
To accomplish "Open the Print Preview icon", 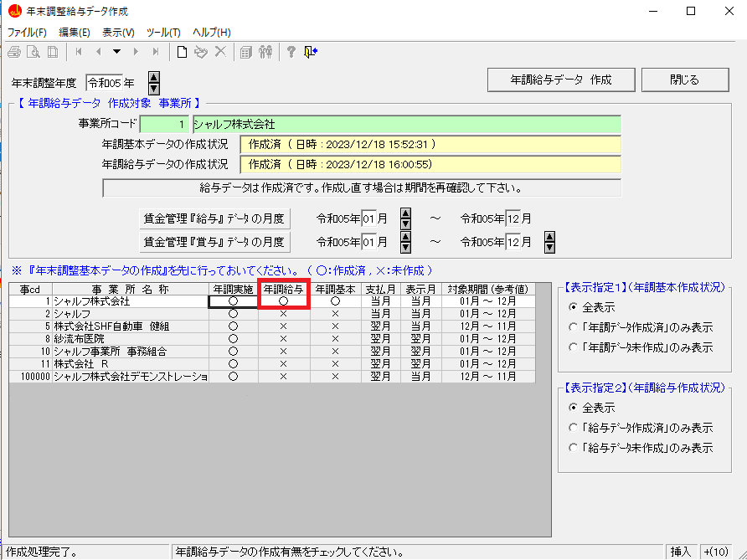I will click(x=32, y=51).
